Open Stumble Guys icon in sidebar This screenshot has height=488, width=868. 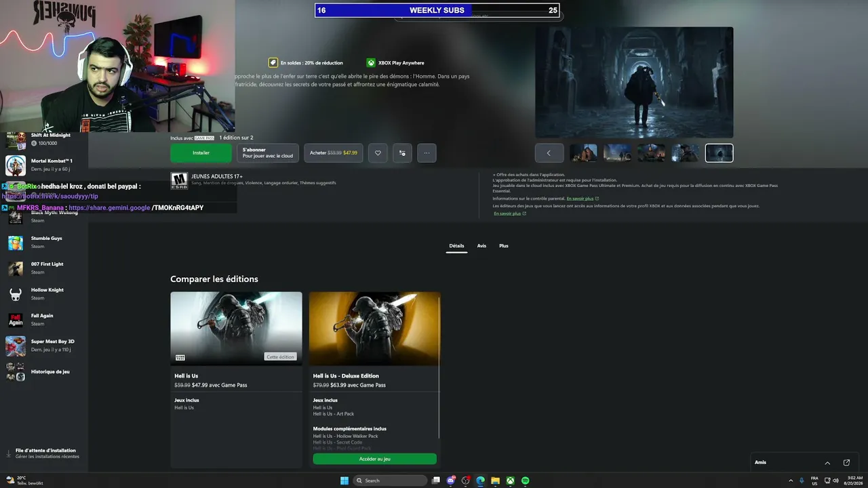click(x=16, y=243)
